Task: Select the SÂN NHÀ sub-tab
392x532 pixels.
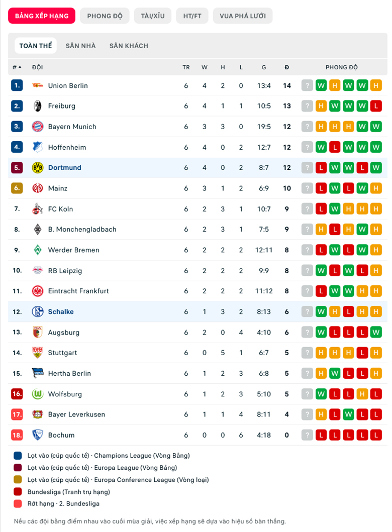Action: click(81, 46)
